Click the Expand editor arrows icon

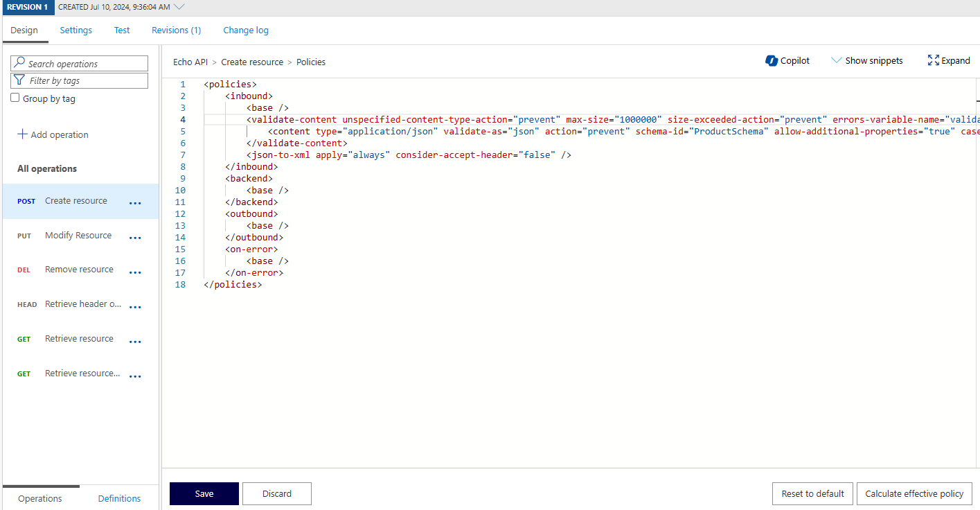(933, 60)
